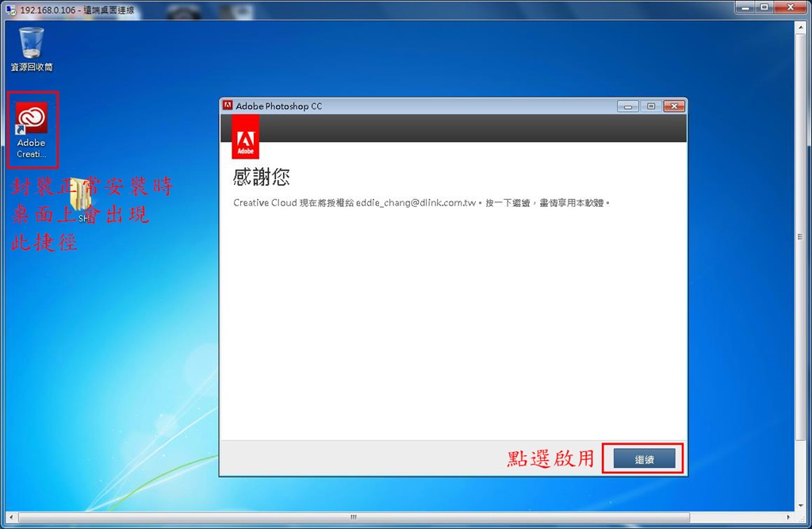Click the 繼續 continue button
Viewport: 812px width, 529px height.
point(644,459)
